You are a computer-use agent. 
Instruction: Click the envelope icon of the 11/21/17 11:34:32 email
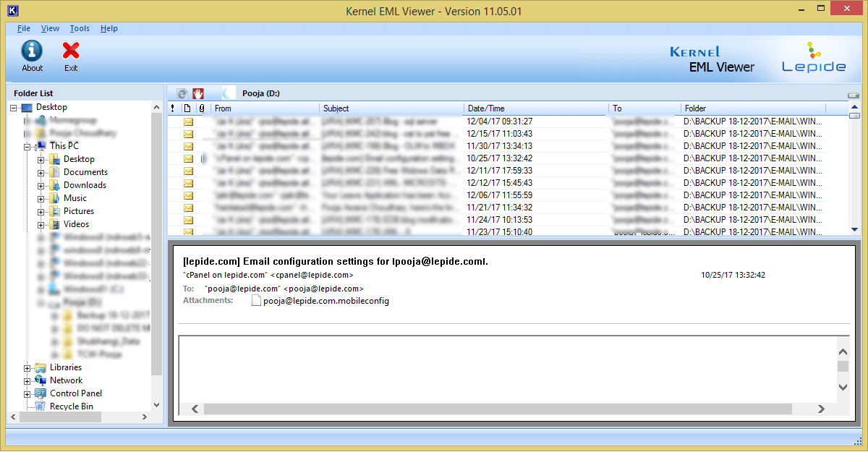click(189, 208)
